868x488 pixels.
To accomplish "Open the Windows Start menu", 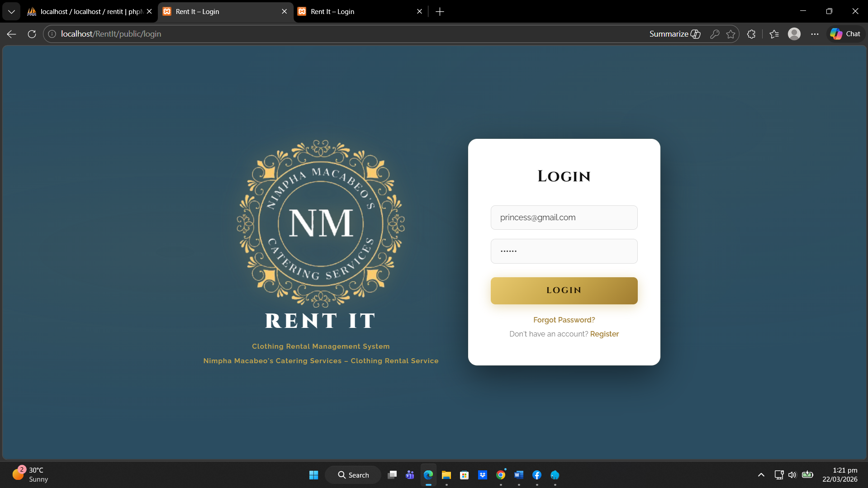I will tap(313, 475).
